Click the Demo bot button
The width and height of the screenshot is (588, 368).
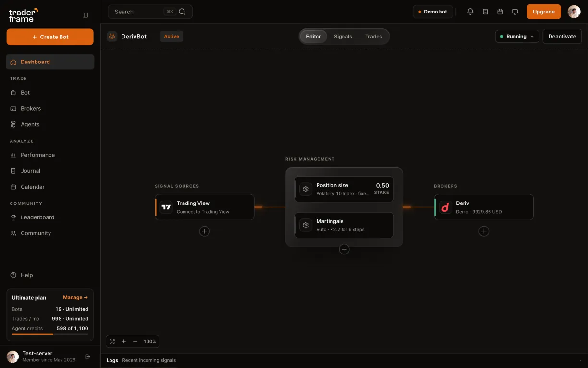pyautogui.click(x=432, y=12)
